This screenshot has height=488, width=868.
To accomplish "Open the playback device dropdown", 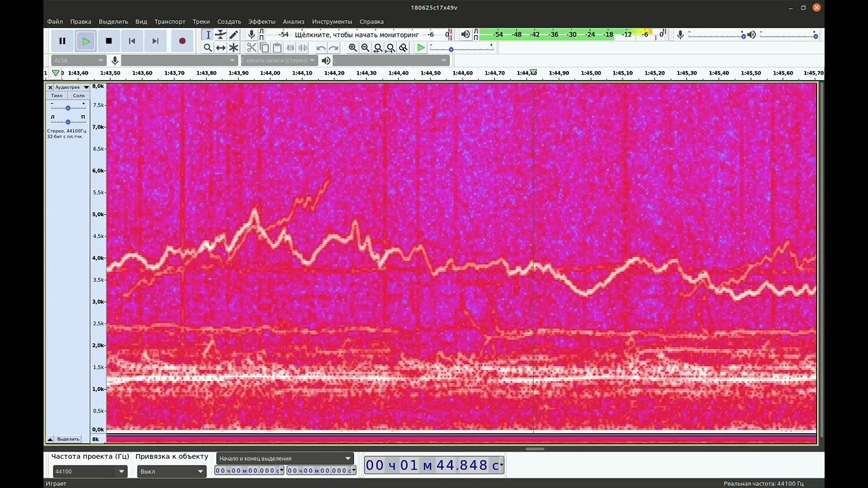I will point(391,60).
